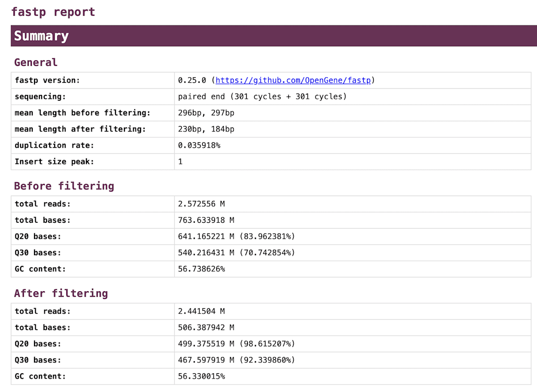Click the '0.035918%' duplication value
537x392 pixels.
[199, 145]
